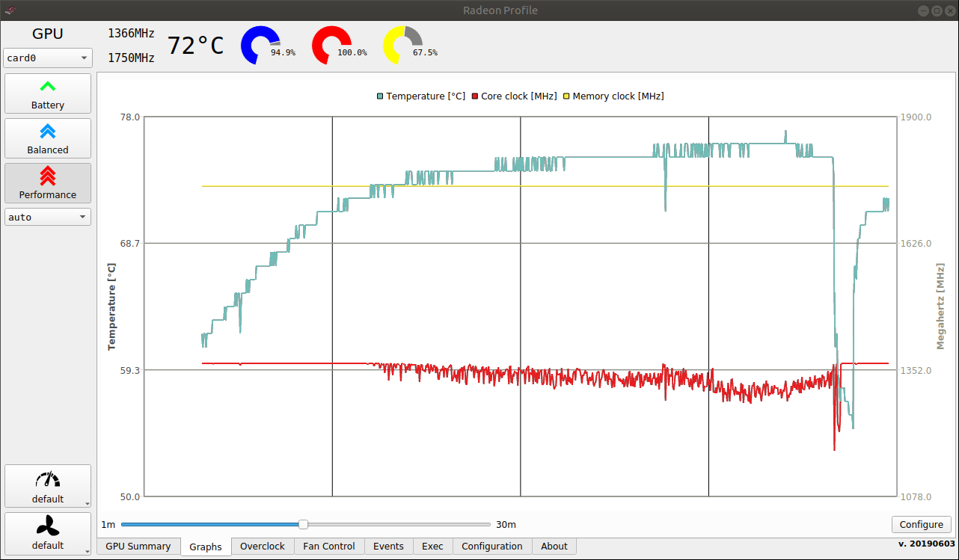The image size is (959, 560).
Task: Click the 1078.0 megahertz axis value
Action: click(915, 496)
